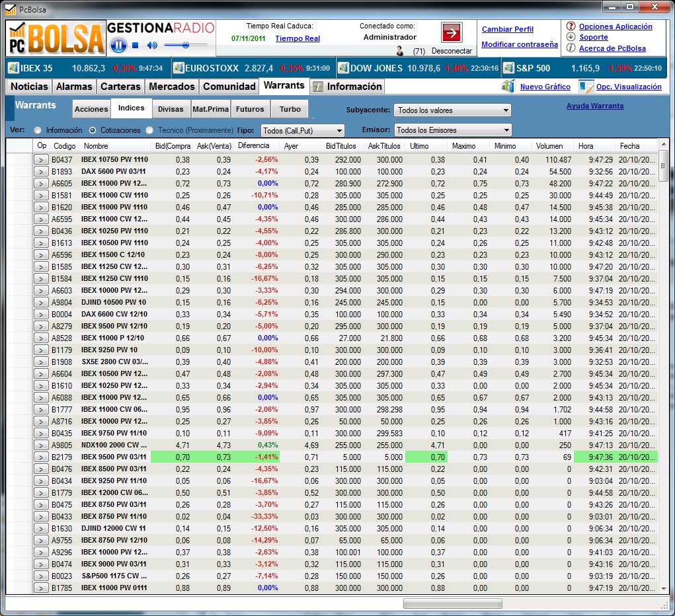Click the vertical scrollbar down arrow
Image resolution: width=675 pixels, height=616 pixels.
[x=663, y=588]
